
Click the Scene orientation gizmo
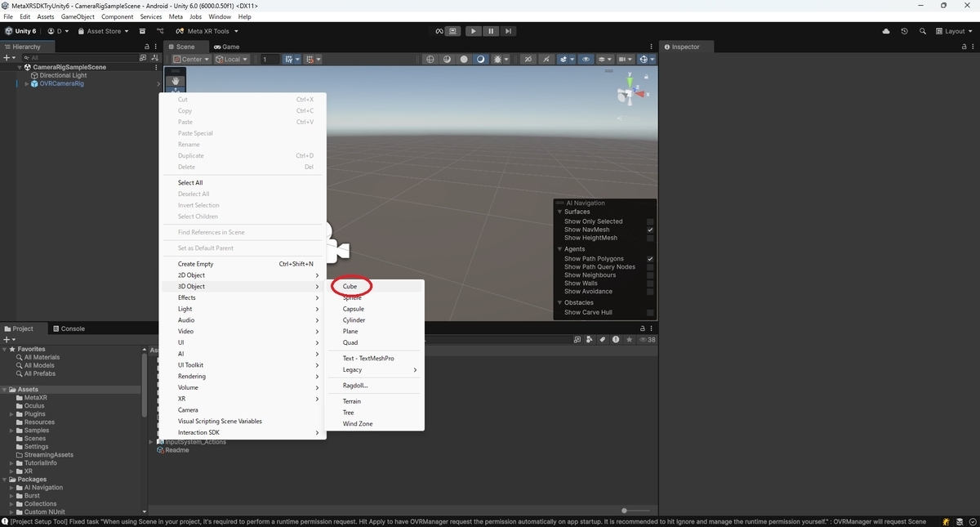[x=629, y=92]
